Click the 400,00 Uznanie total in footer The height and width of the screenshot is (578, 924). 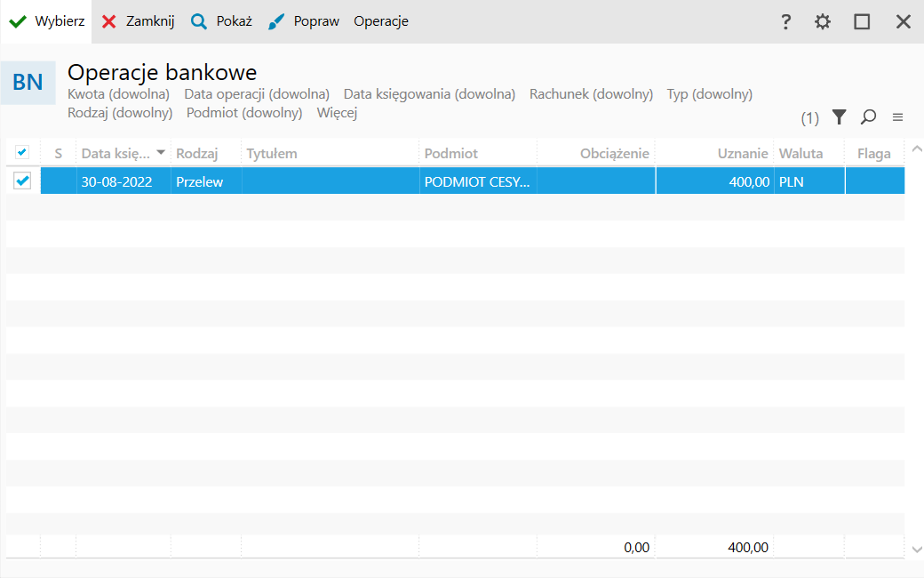tap(748, 548)
